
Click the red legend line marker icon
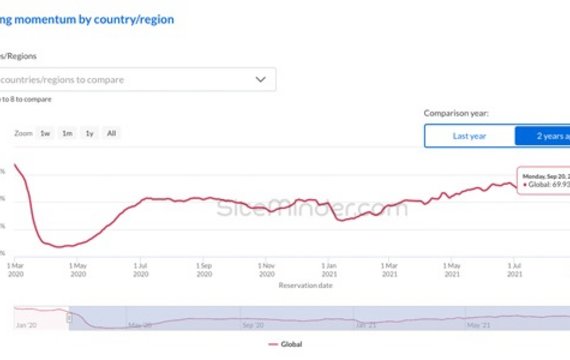[x=273, y=344]
